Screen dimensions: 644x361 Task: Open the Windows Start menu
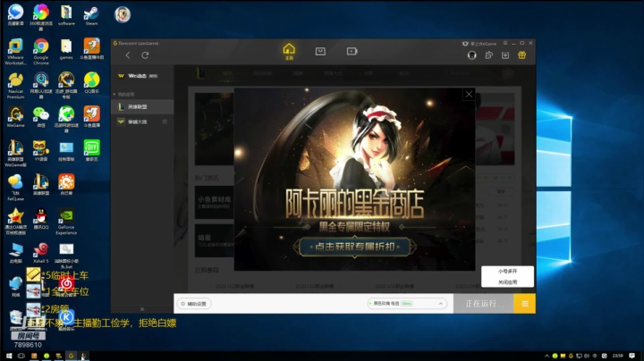[x=9, y=356]
